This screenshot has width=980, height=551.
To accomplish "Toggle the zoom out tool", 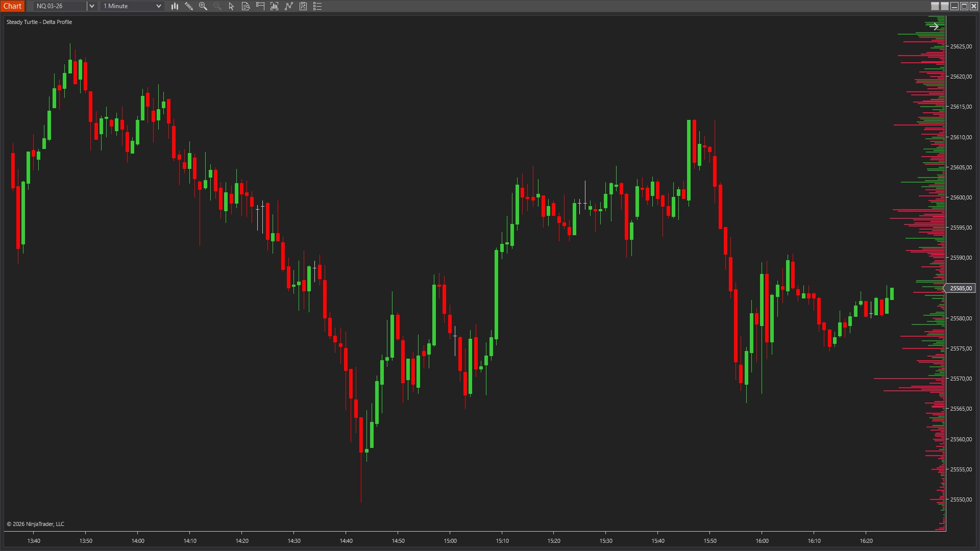I will click(217, 6).
